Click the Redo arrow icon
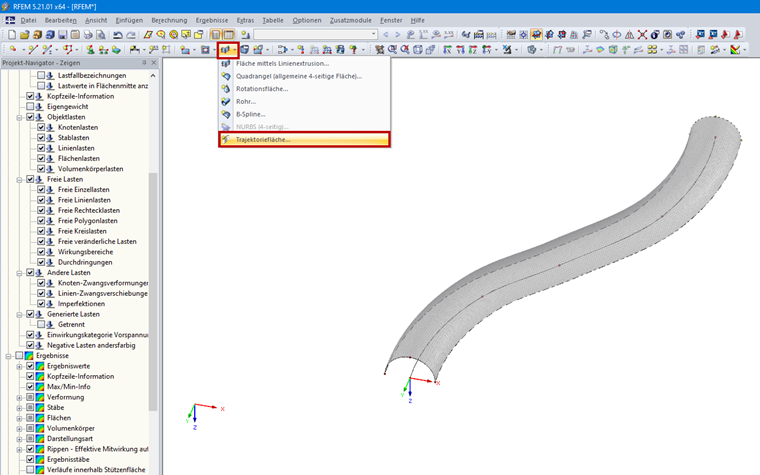 click(x=131, y=34)
